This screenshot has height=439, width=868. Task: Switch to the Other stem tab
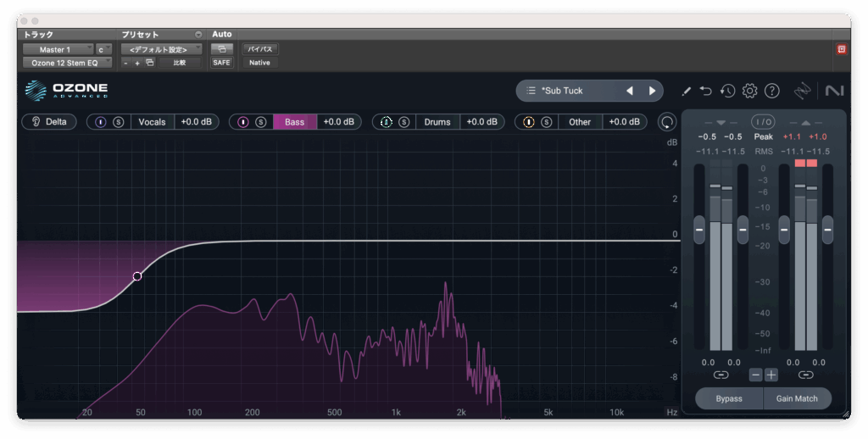coord(580,122)
